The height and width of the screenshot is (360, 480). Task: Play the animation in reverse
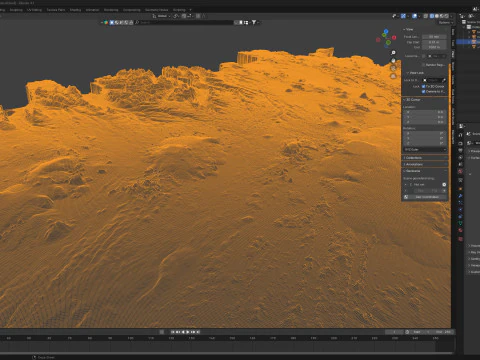coord(183,332)
